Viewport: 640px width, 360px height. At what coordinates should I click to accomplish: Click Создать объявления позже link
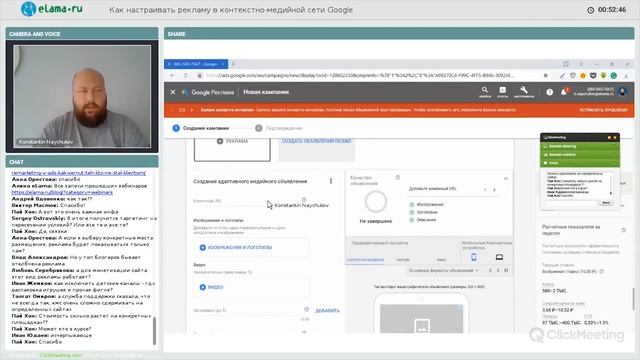click(x=316, y=141)
